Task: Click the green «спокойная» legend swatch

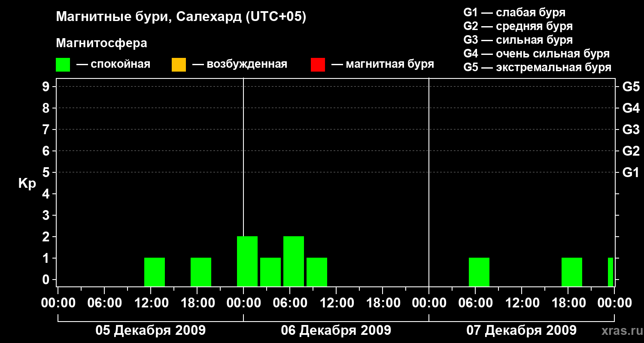Action: tap(63, 64)
